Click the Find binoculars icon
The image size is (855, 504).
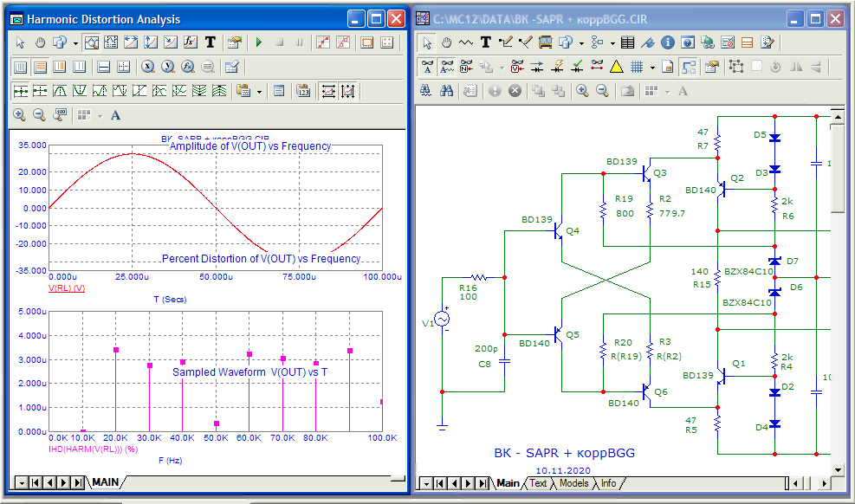click(x=447, y=90)
